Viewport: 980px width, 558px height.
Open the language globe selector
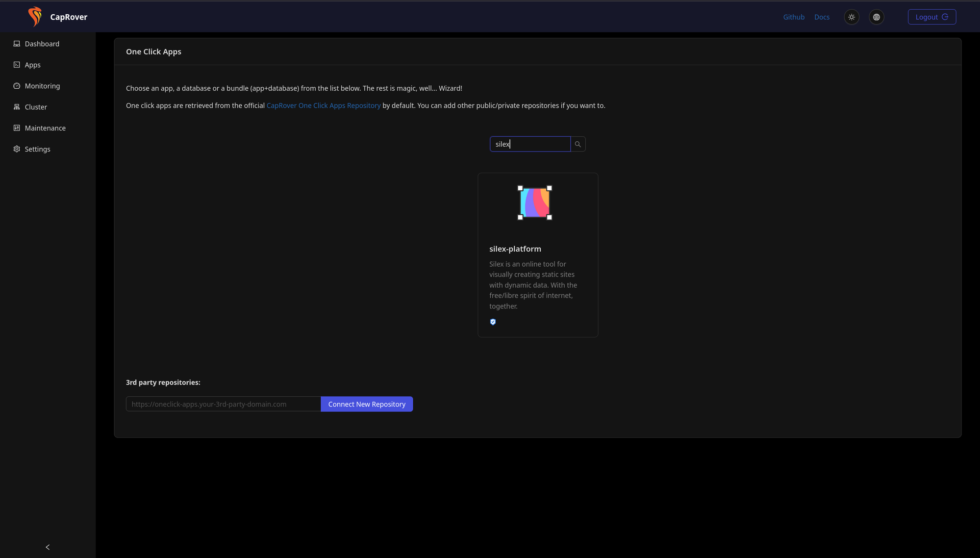tap(877, 17)
